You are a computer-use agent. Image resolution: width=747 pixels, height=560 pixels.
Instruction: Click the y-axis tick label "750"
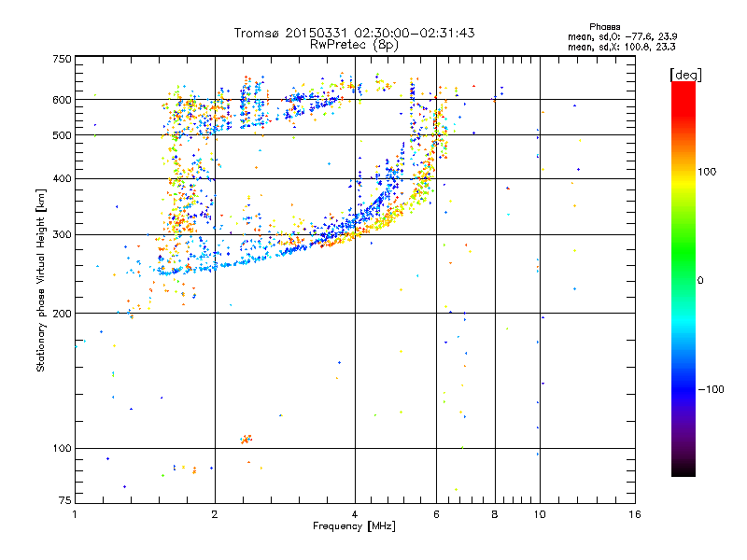click(62, 59)
